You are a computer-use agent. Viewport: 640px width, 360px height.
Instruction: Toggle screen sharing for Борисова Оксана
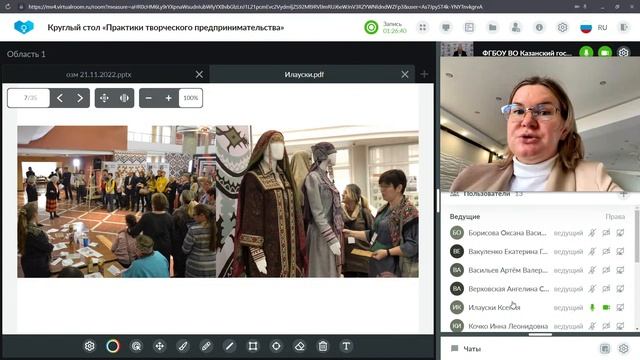point(620,233)
